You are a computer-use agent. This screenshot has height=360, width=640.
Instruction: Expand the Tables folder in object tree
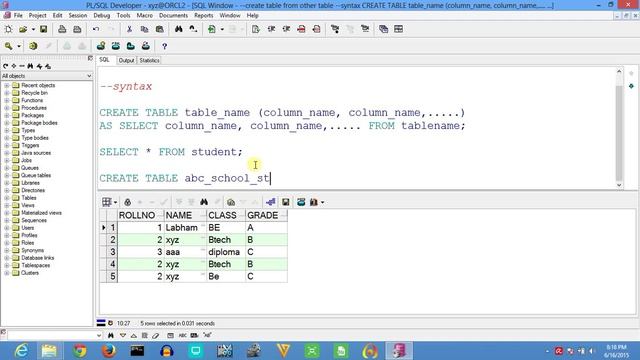[7, 198]
